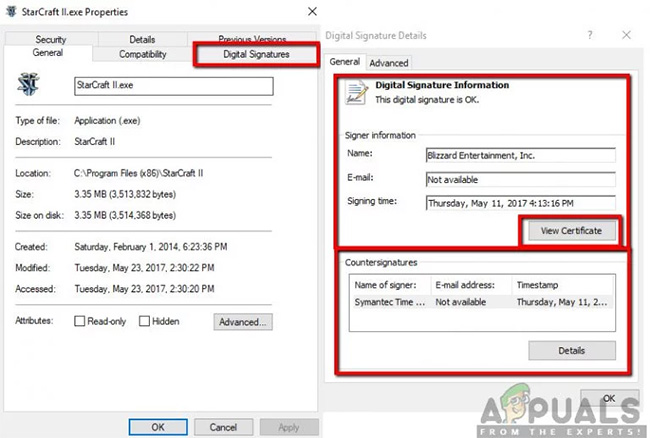
Task: Click the Advanced... attributes button
Action: pos(243,322)
